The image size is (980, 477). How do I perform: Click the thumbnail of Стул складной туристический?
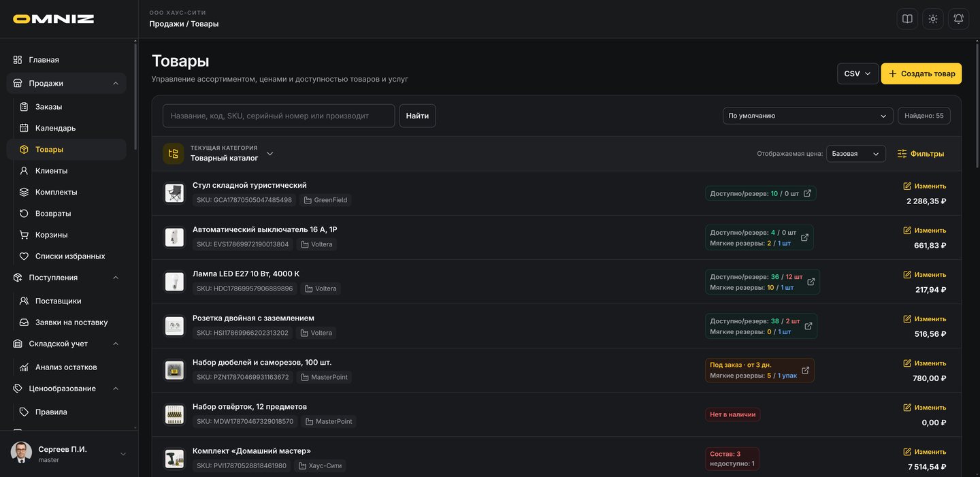pyautogui.click(x=174, y=193)
